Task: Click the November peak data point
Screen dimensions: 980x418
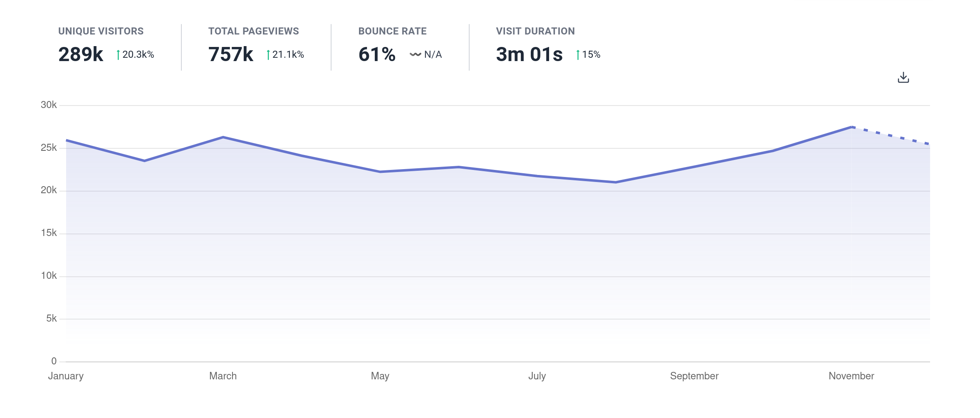Action: pyautogui.click(x=851, y=127)
